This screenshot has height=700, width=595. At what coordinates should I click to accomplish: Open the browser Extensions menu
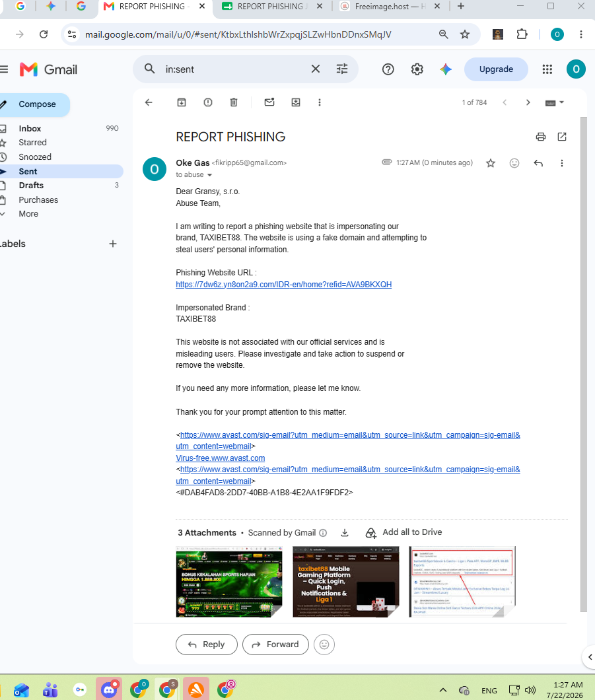tap(521, 34)
